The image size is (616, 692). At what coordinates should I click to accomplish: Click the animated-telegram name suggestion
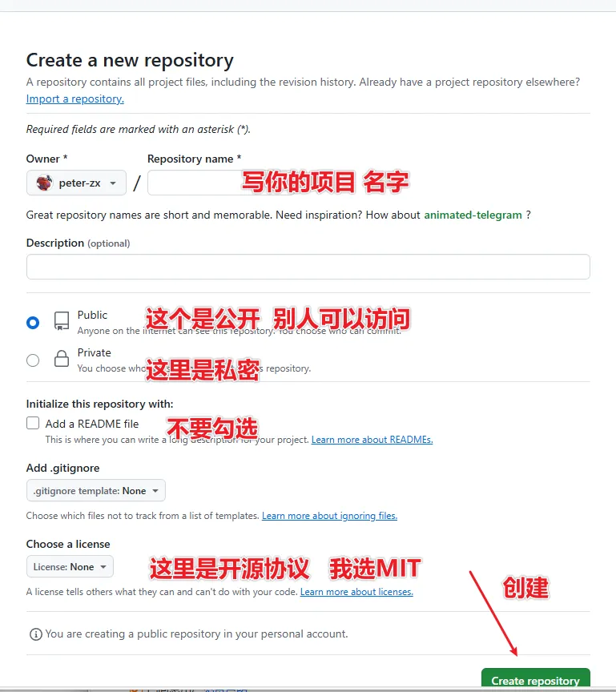[473, 215]
